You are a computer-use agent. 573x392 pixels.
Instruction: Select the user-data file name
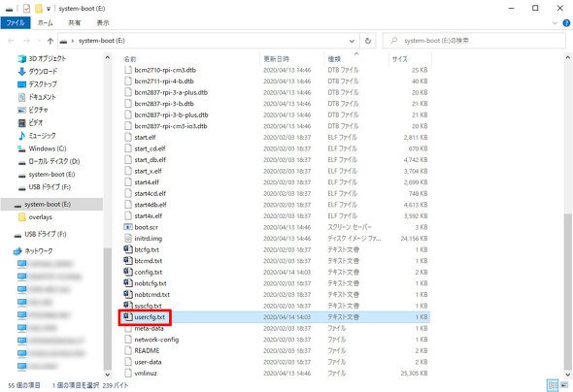(148, 362)
